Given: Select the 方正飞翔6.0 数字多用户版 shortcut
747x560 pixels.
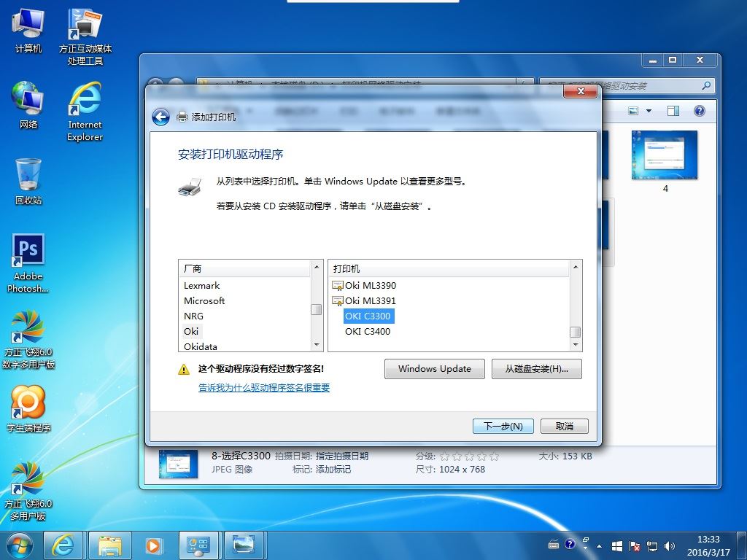Looking at the screenshot, I should click(28, 339).
